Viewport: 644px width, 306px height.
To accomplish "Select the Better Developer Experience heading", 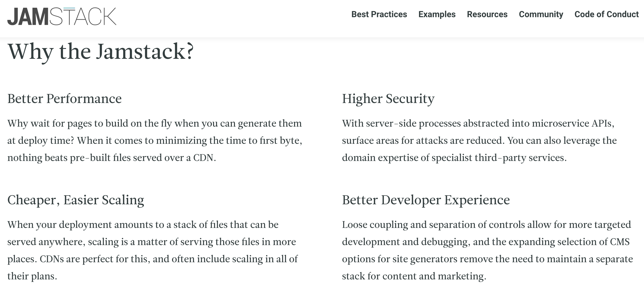I will [425, 200].
